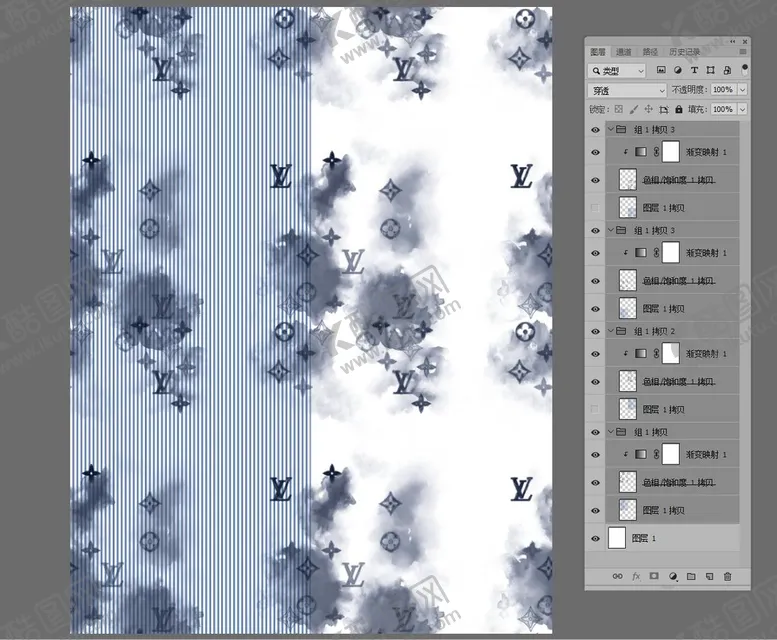Filter layers by smart object type

[x=727, y=70]
